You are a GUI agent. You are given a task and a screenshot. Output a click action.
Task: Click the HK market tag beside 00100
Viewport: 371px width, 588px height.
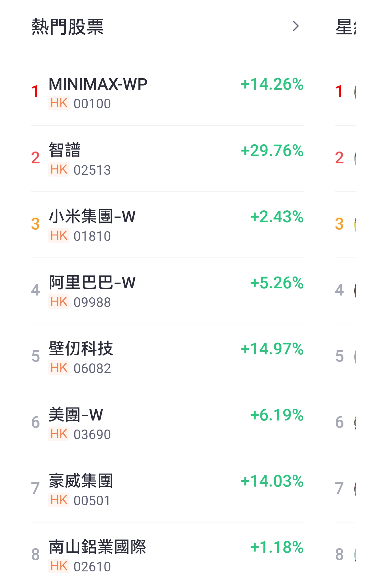coord(59,103)
